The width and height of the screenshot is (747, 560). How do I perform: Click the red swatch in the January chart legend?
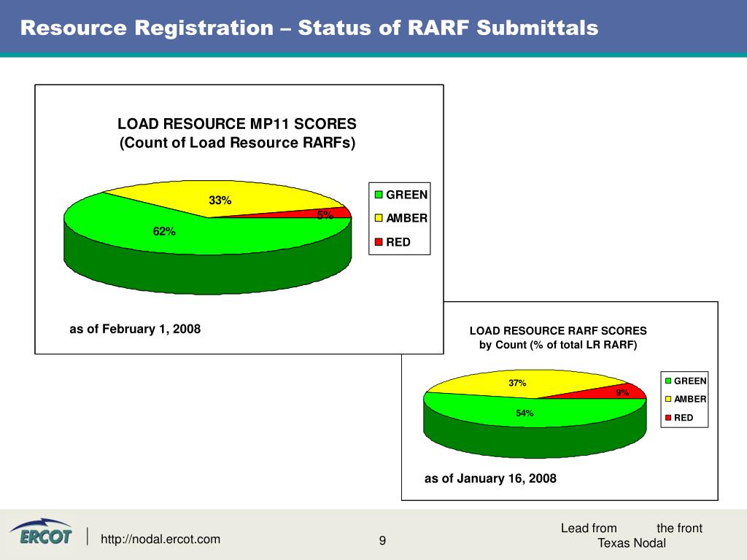pos(668,418)
